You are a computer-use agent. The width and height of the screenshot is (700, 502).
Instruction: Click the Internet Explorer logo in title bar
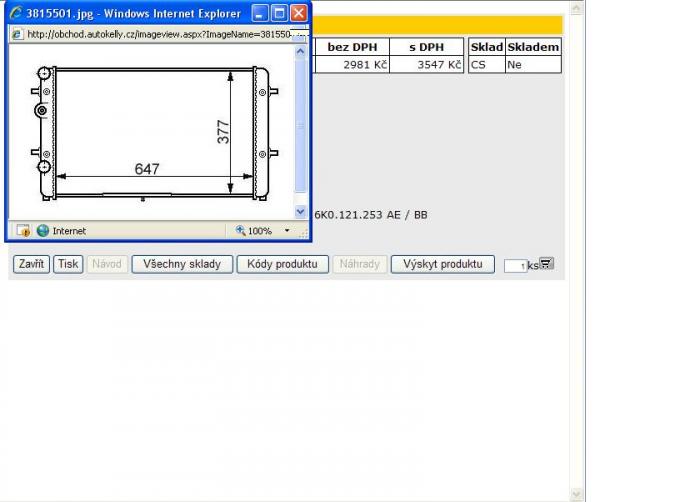pyautogui.click(x=15, y=14)
